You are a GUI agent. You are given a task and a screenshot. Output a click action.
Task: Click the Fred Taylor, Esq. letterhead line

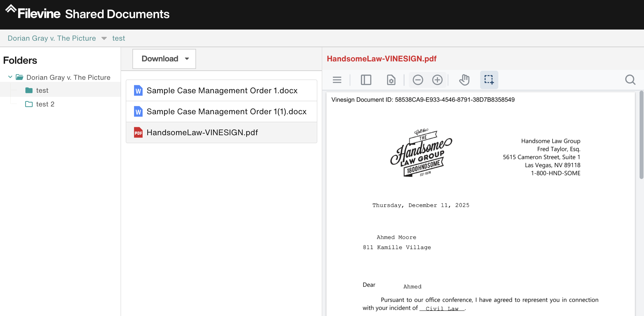click(559, 149)
